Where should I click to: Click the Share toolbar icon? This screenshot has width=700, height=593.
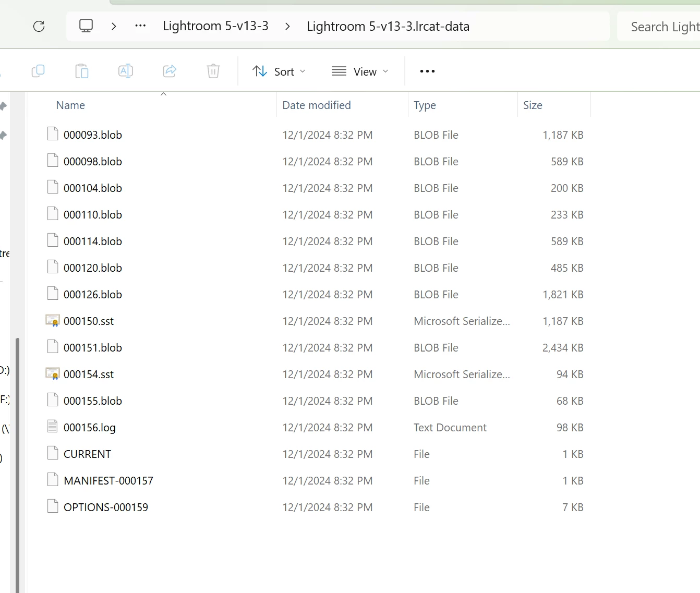point(170,71)
